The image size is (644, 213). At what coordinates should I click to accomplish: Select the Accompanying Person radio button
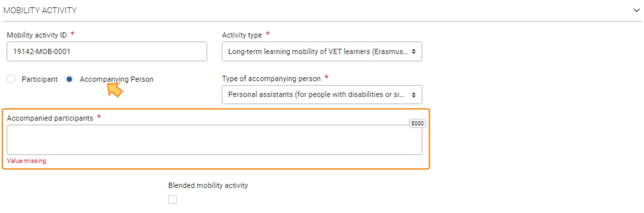pos(69,79)
